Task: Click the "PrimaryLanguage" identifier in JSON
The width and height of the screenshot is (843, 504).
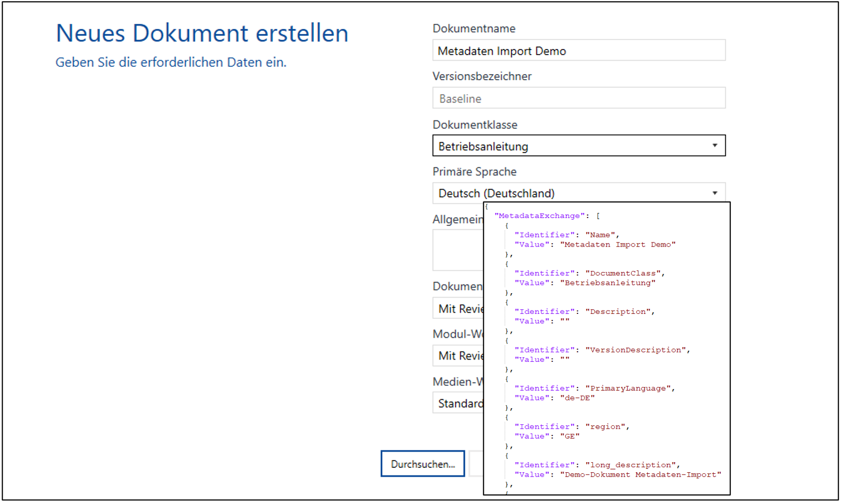Action: tap(629, 388)
